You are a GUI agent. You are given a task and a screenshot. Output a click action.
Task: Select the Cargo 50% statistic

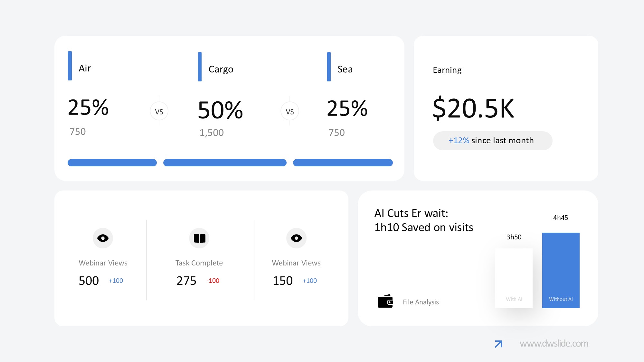coord(220,110)
